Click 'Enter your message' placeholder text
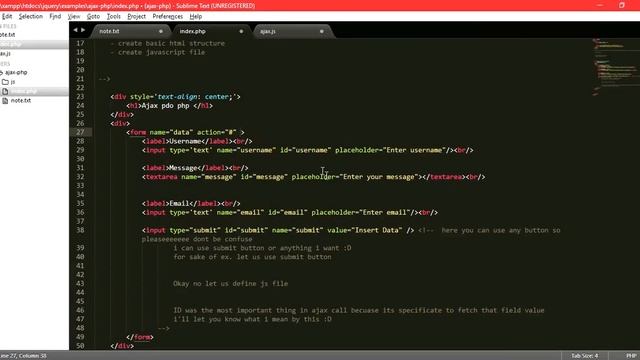Viewport: 640px width, 360px height. pos(379,177)
